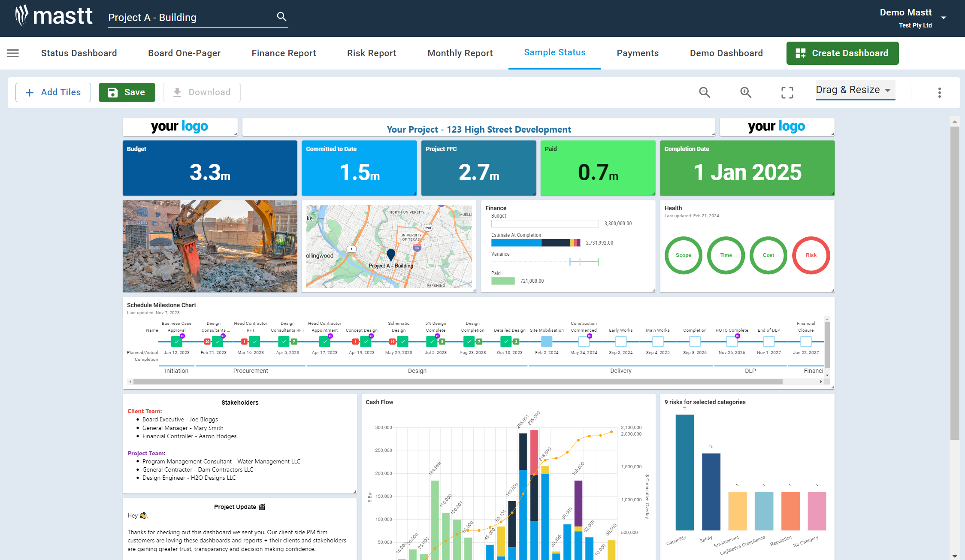Select the map pin for Project A
The width and height of the screenshot is (965, 560).
pos(390,254)
